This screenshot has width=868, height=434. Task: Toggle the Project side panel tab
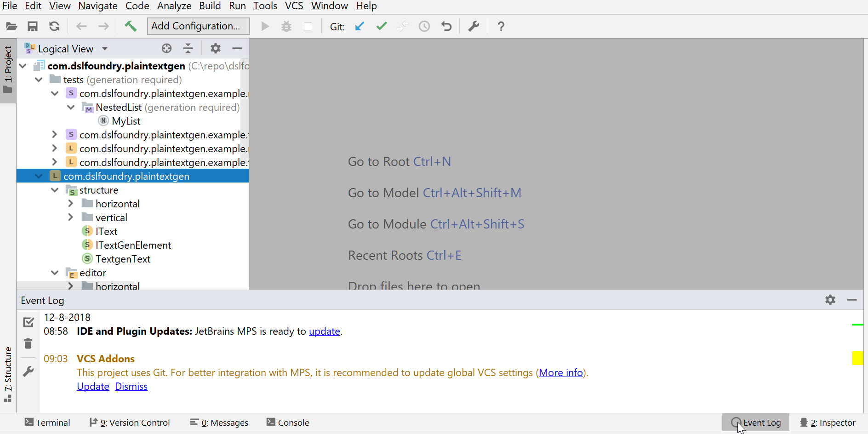[8, 69]
